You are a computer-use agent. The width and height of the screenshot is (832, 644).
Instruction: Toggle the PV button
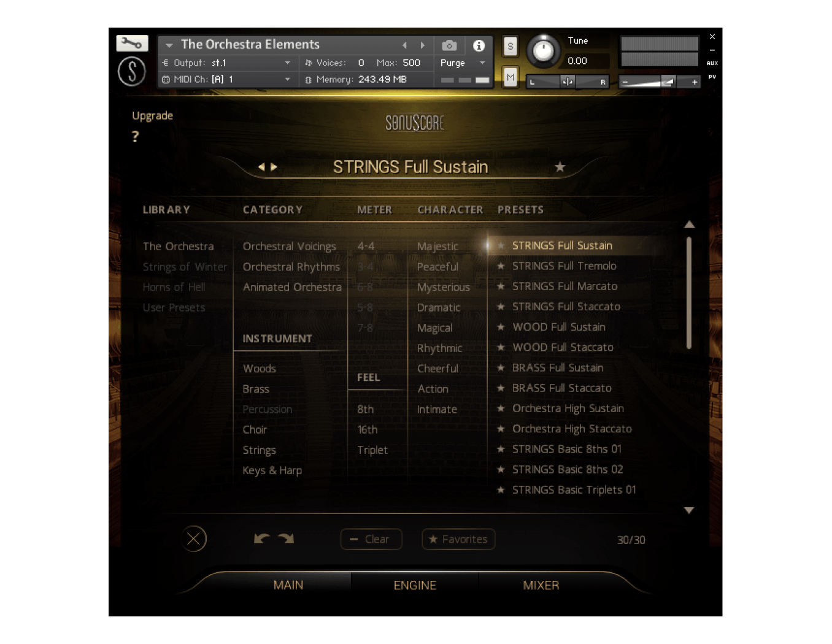tap(712, 77)
